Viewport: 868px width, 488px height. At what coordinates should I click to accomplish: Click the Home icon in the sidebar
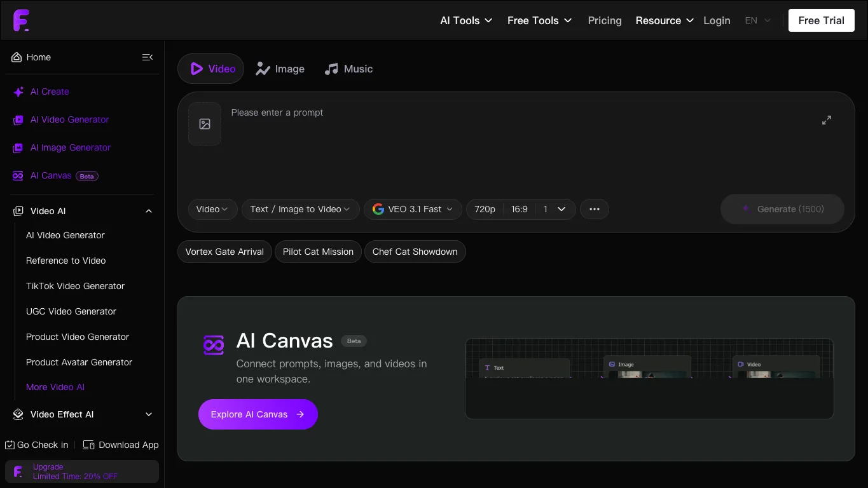tap(17, 57)
